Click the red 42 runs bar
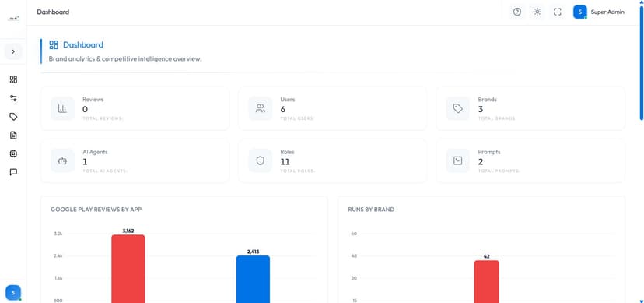644x303 pixels. pos(487,282)
